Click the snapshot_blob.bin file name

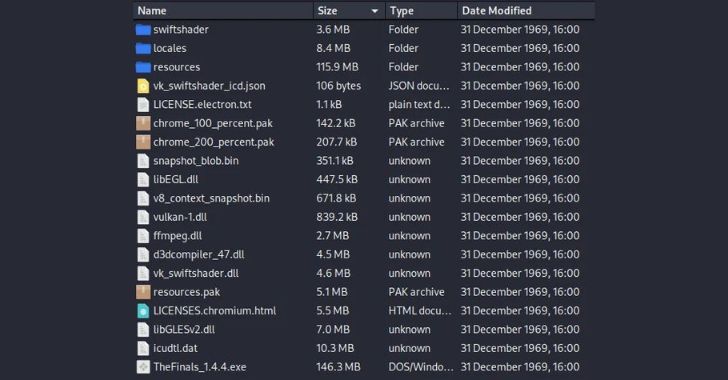(x=196, y=161)
